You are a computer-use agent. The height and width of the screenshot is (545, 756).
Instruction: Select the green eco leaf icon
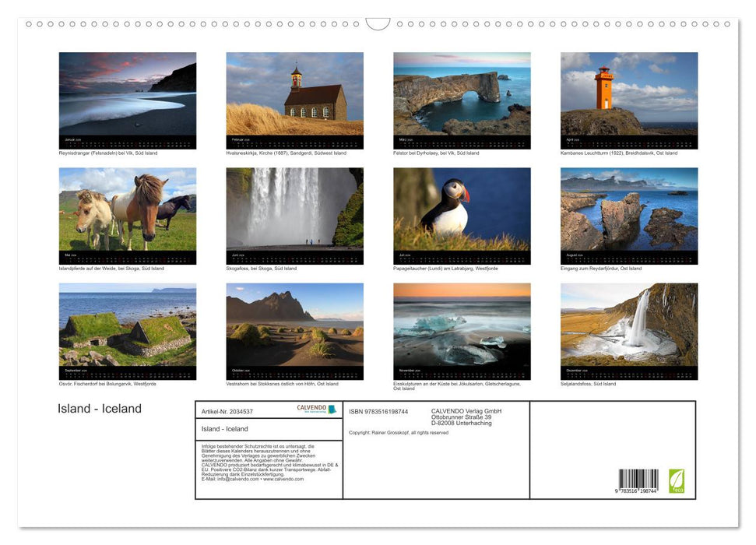[677, 481]
